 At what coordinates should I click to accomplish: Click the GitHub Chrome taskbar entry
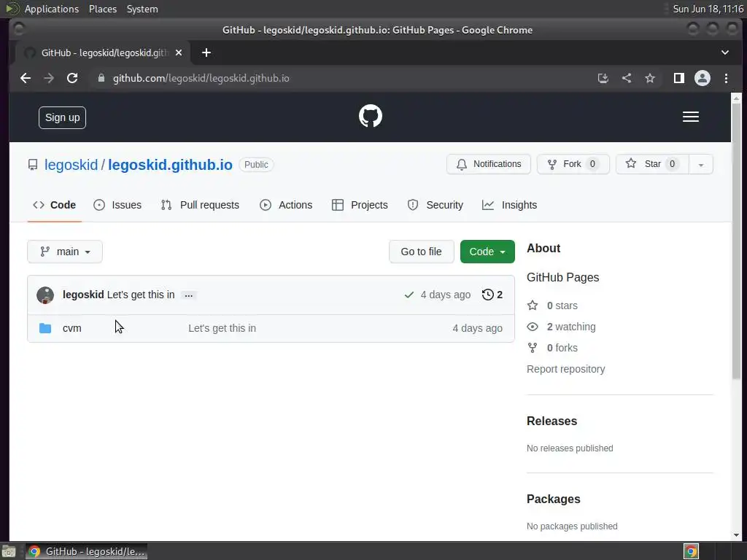click(86, 551)
